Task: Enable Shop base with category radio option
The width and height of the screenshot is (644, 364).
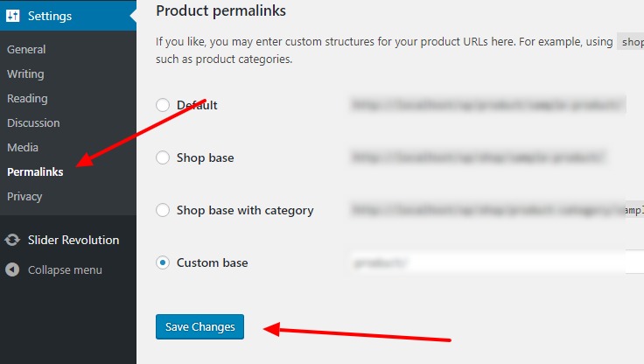Action: [163, 210]
